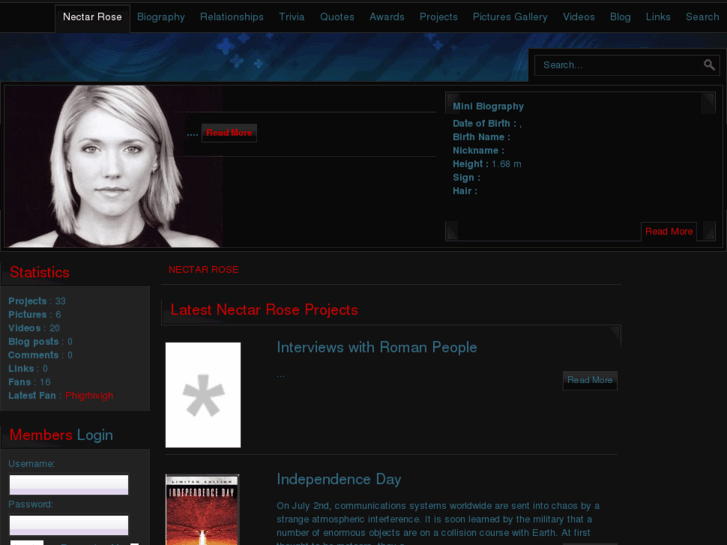Image resolution: width=727 pixels, height=545 pixels.
Task: Open the Relationships tab
Action: (232, 17)
